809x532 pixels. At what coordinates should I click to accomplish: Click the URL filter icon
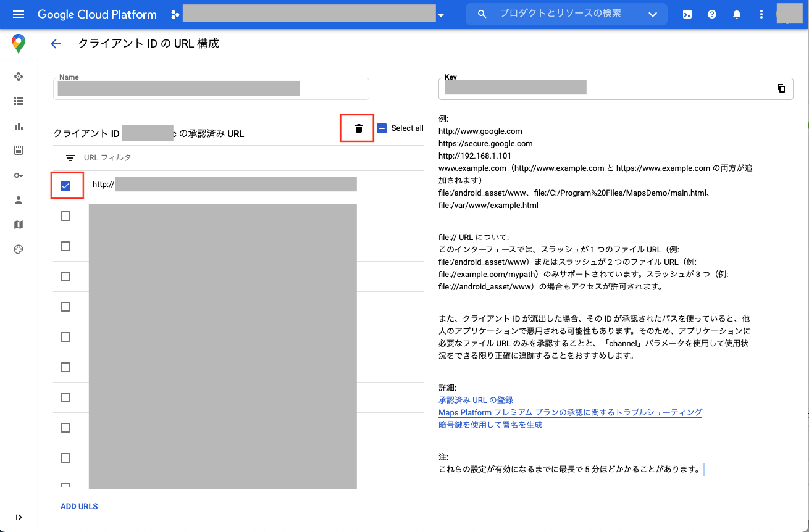[70, 158]
